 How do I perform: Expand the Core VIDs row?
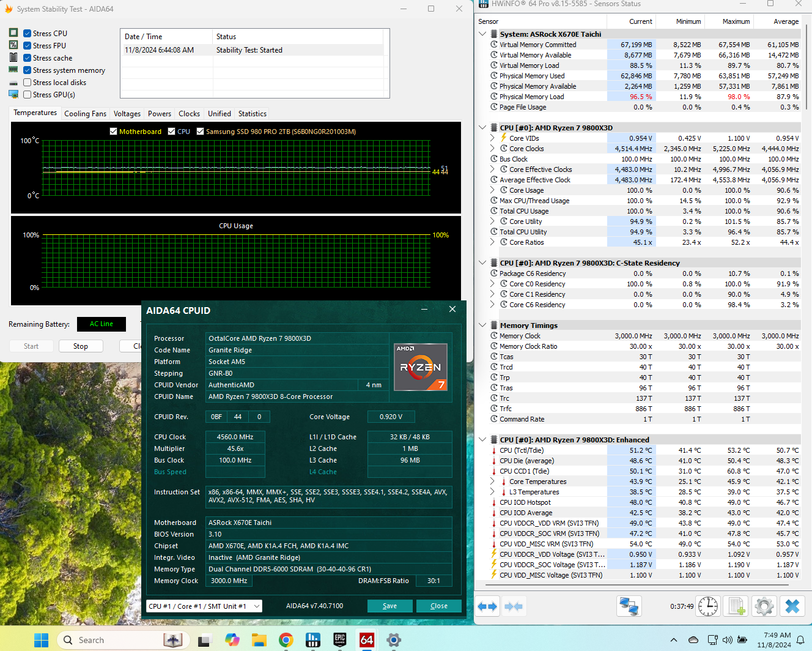[492, 138]
